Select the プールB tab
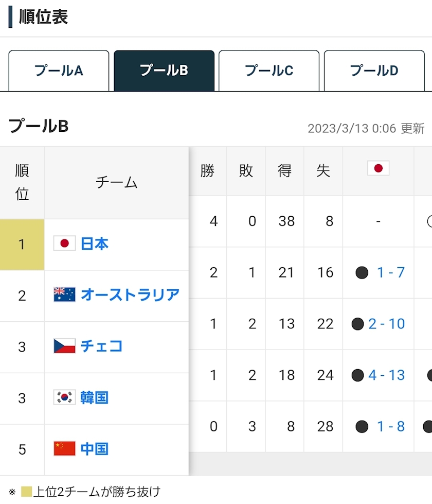 coord(164,71)
